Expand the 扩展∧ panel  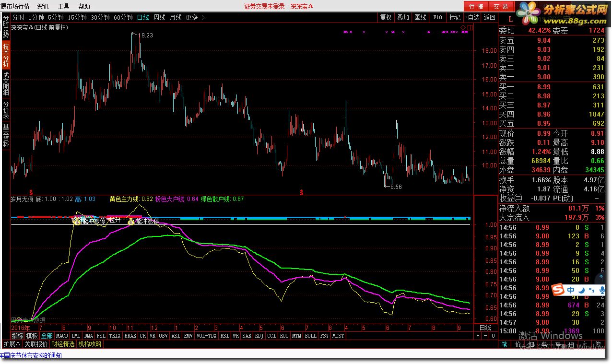(x=12, y=344)
